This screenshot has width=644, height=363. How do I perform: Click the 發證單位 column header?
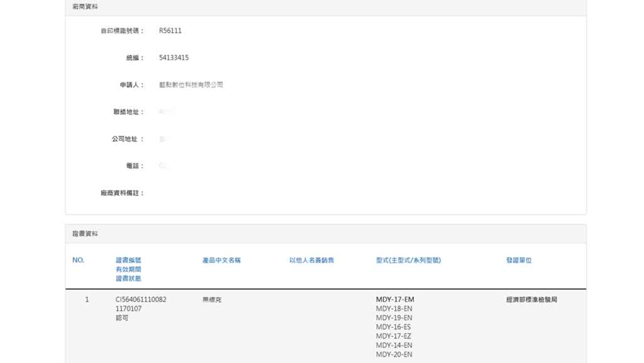pos(519,260)
